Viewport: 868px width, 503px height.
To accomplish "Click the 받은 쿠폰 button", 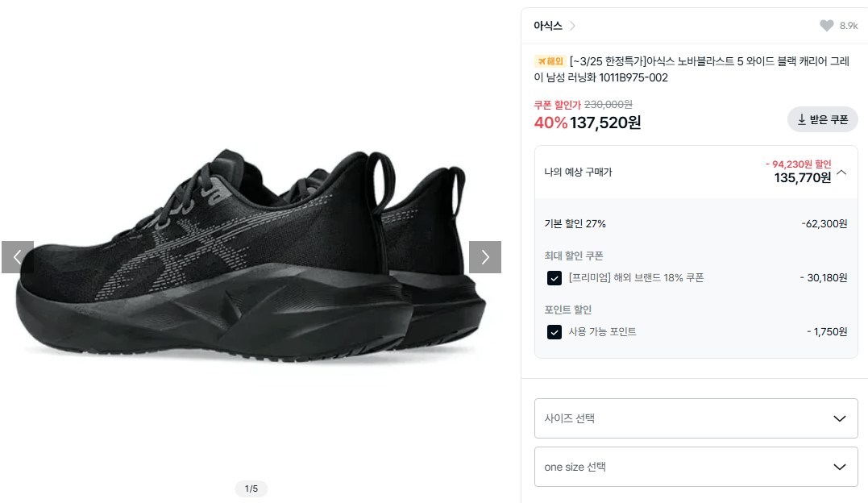I will [821, 118].
